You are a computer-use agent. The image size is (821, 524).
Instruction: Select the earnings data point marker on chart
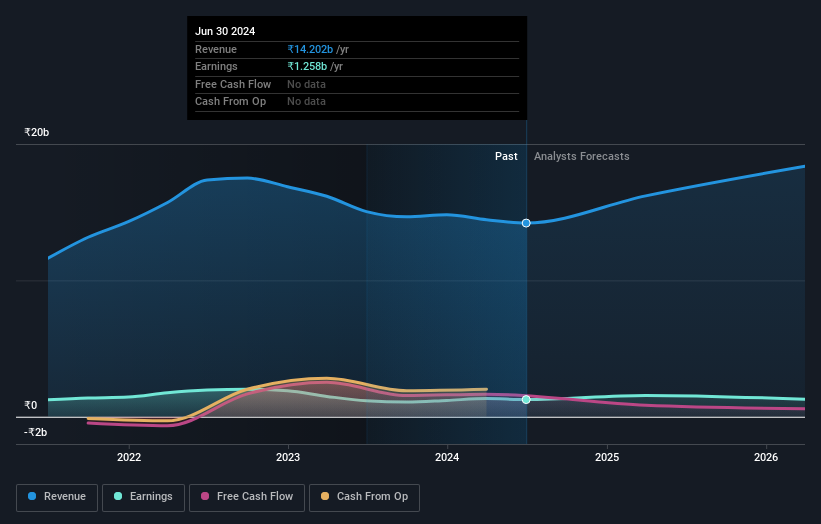tap(526, 399)
